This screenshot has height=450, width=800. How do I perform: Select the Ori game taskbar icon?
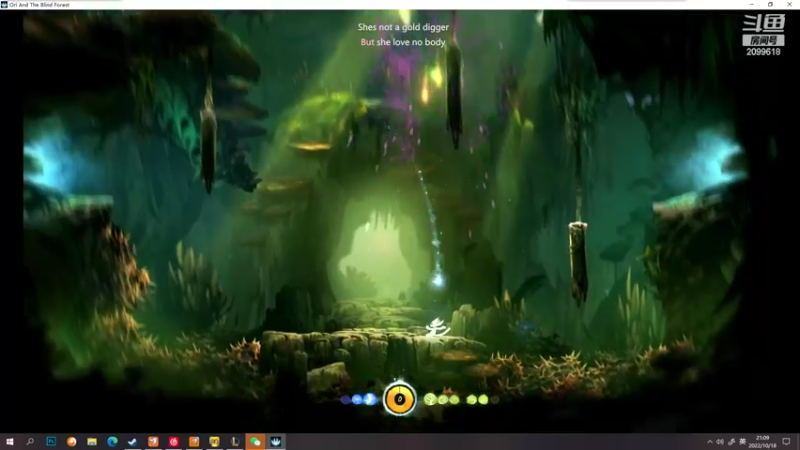coord(276,441)
